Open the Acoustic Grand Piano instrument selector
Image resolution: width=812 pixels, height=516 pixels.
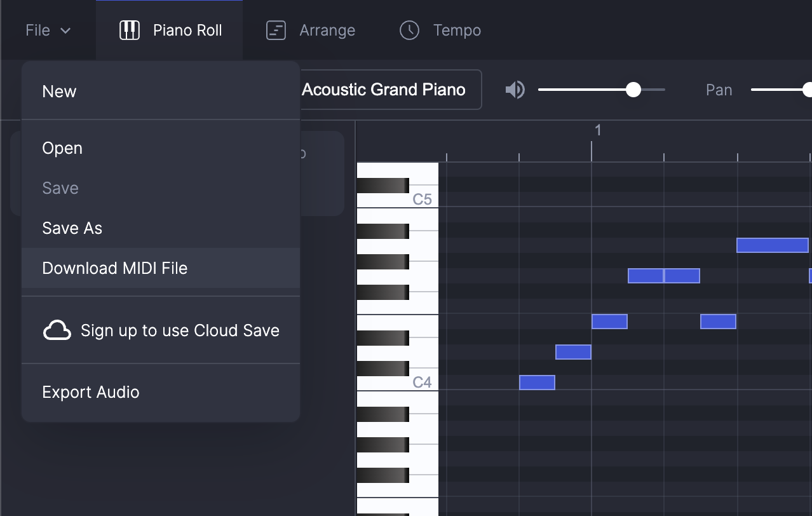point(384,90)
